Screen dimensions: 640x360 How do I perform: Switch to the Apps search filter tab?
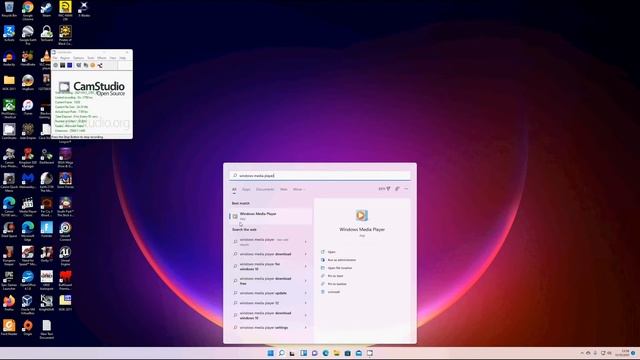click(246, 189)
